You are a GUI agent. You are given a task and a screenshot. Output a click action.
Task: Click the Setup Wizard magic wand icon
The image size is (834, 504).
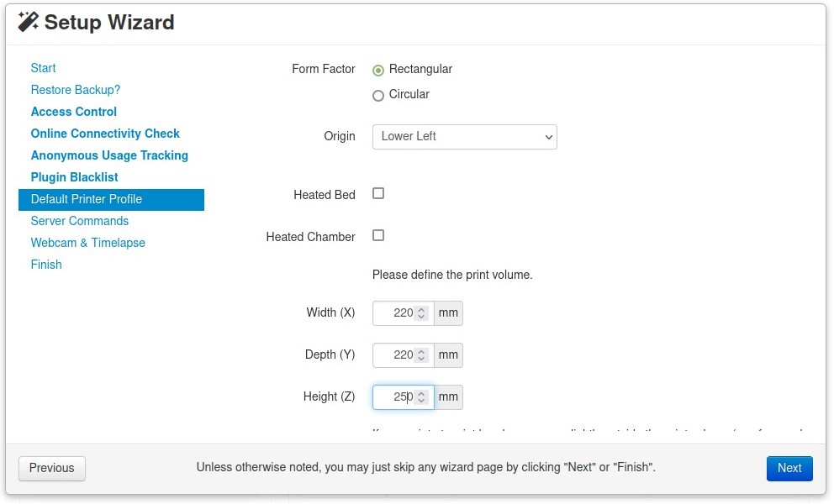(x=28, y=22)
